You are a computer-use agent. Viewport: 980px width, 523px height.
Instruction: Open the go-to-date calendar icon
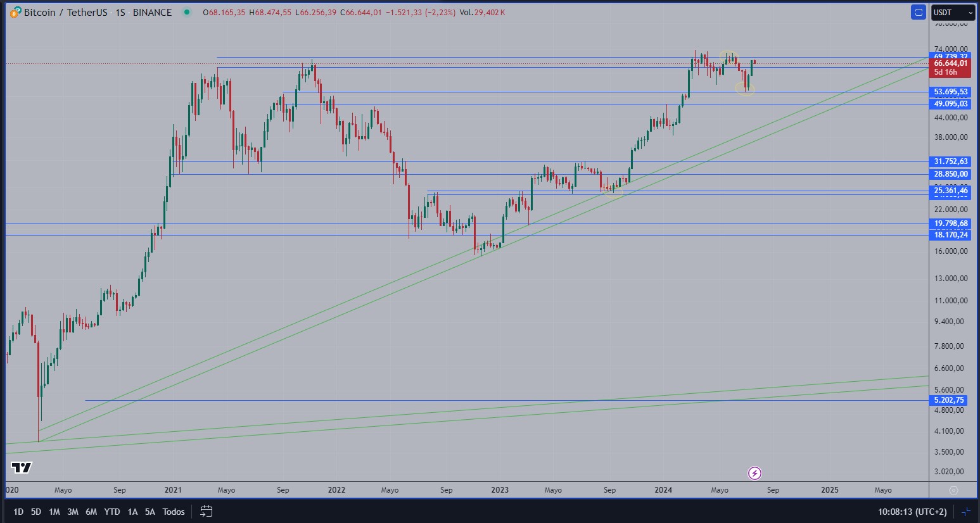206,511
